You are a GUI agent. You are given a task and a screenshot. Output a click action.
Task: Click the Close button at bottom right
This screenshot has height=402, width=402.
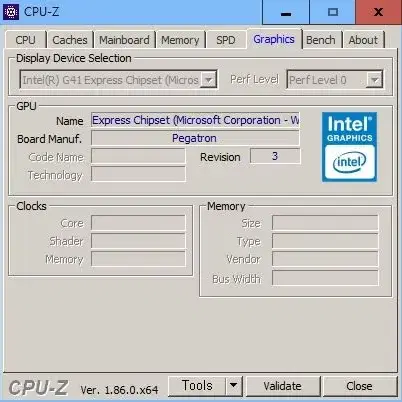[x=359, y=386]
